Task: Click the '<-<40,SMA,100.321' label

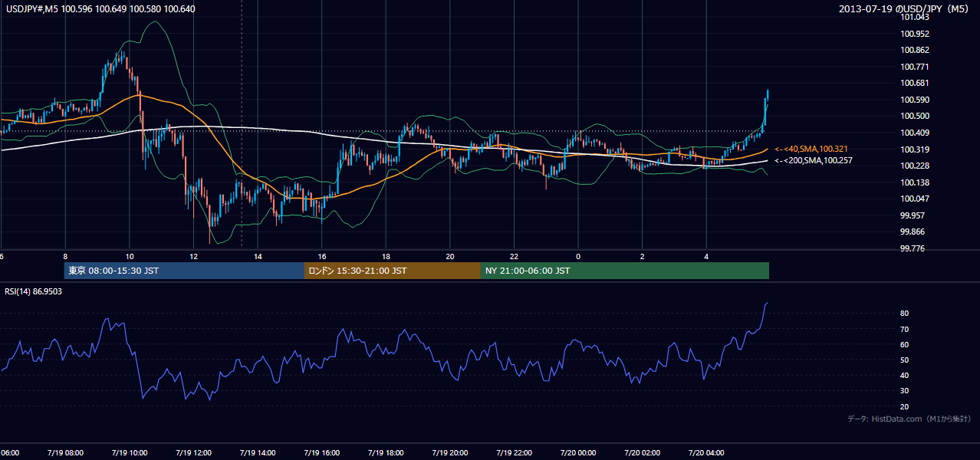Action: pos(811,149)
